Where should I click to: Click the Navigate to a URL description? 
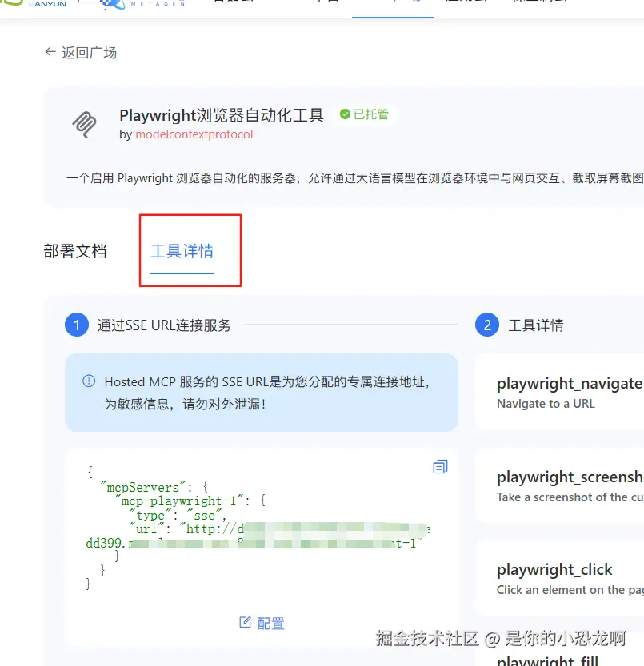click(546, 404)
